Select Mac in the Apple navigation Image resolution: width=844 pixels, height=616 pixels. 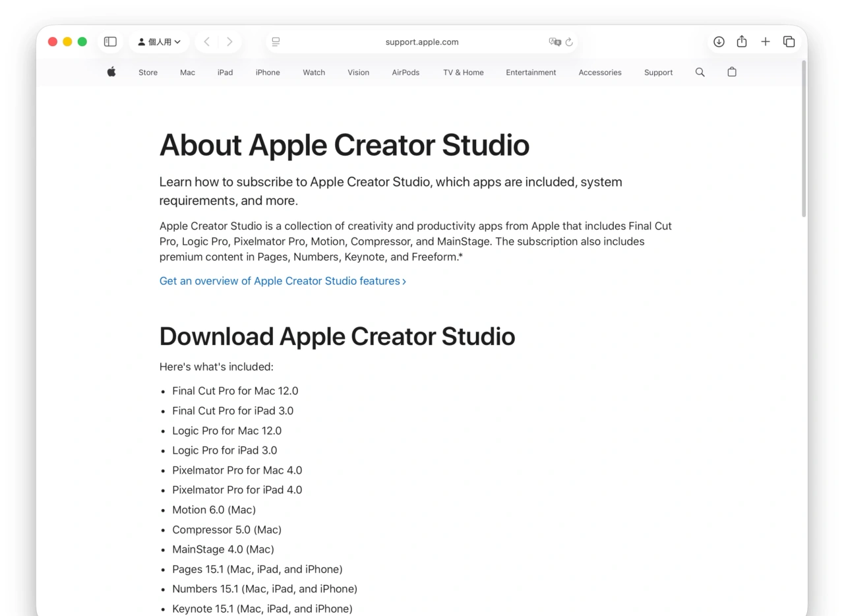point(187,73)
